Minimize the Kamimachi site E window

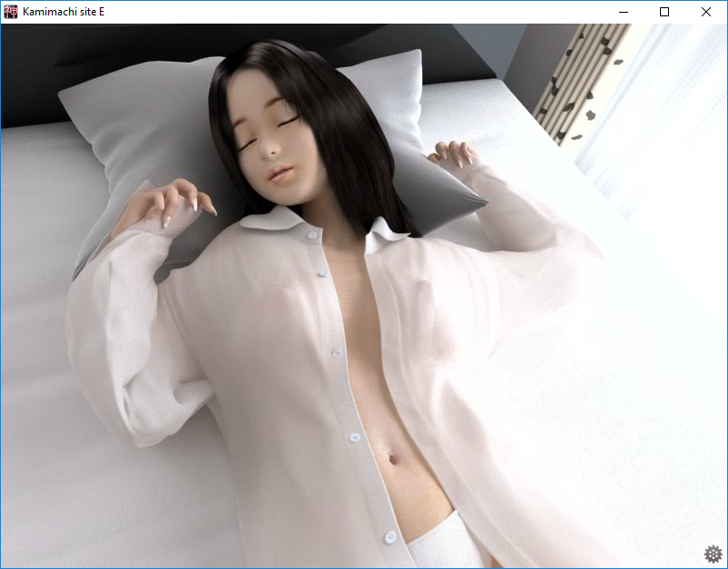coord(624,12)
